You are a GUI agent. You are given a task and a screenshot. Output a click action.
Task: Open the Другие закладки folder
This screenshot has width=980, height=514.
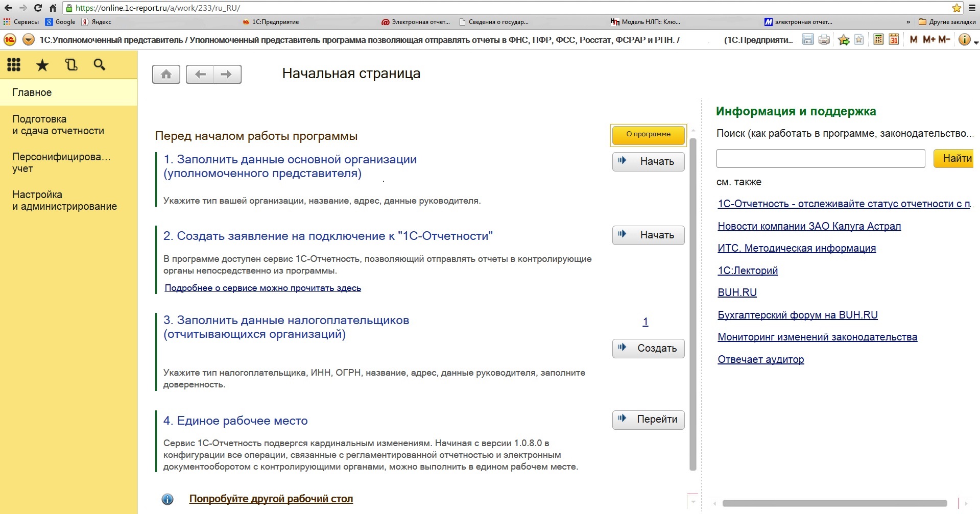(947, 22)
